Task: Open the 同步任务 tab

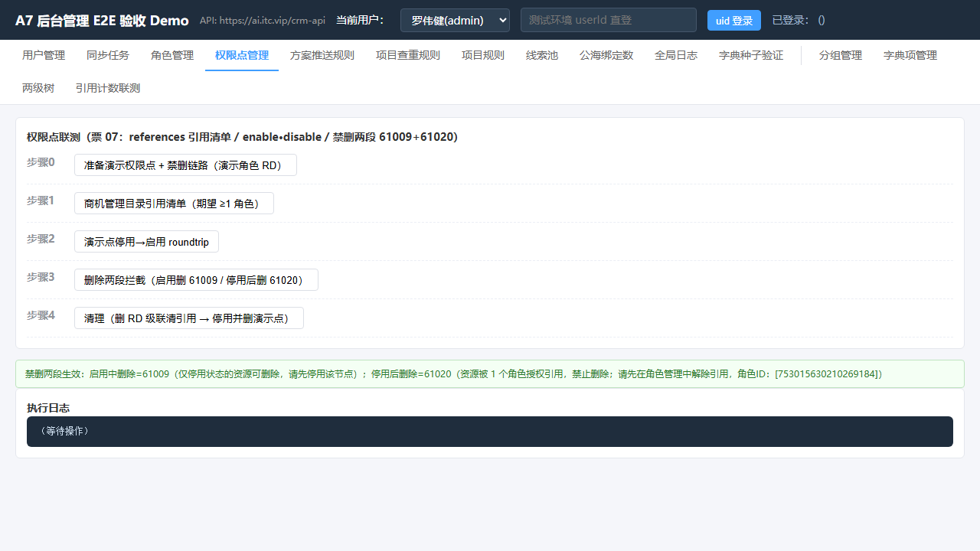Action: tap(108, 55)
